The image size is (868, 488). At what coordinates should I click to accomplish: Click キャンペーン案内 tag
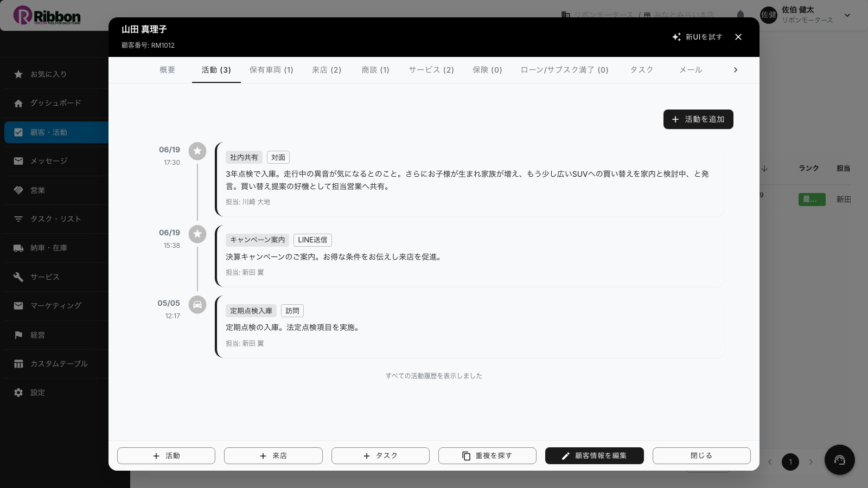tap(258, 240)
